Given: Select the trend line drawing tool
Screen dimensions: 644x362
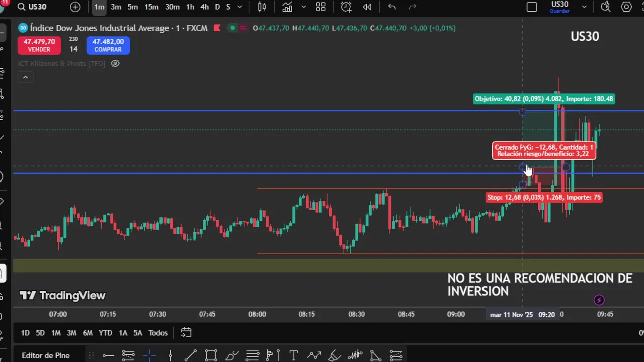Looking at the screenshot, I should coord(191,356).
